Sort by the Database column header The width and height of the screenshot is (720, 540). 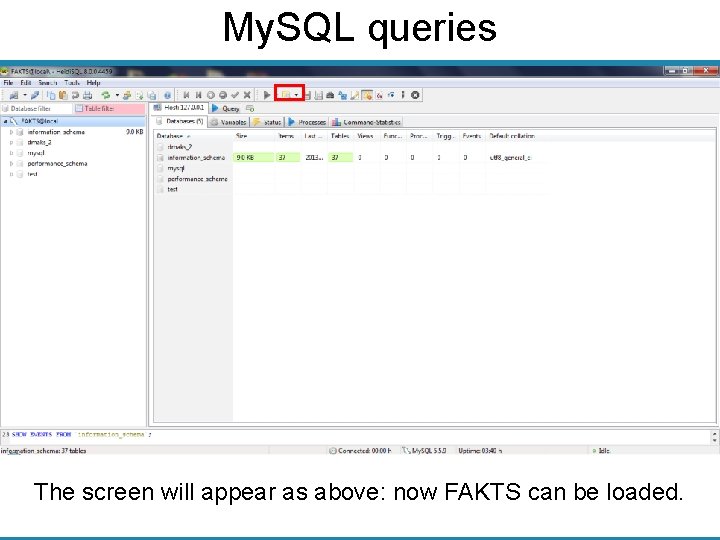coord(193,136)
